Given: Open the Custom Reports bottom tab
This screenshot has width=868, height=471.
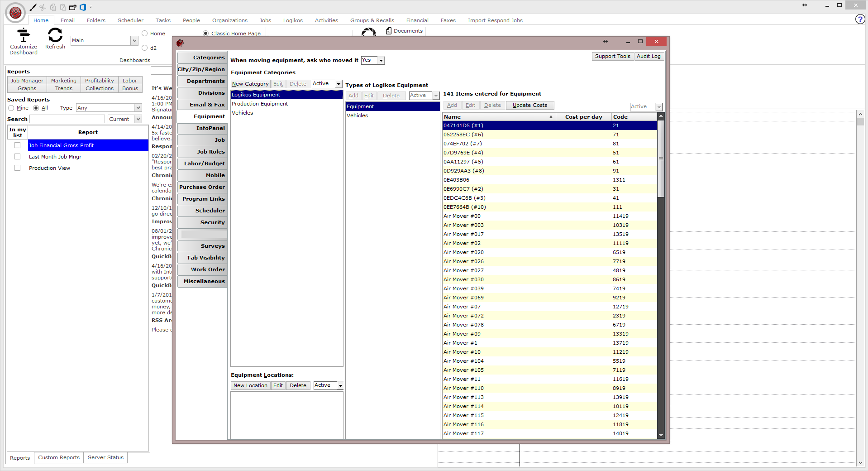Looking at the screenshot, I should coord(59,457).
